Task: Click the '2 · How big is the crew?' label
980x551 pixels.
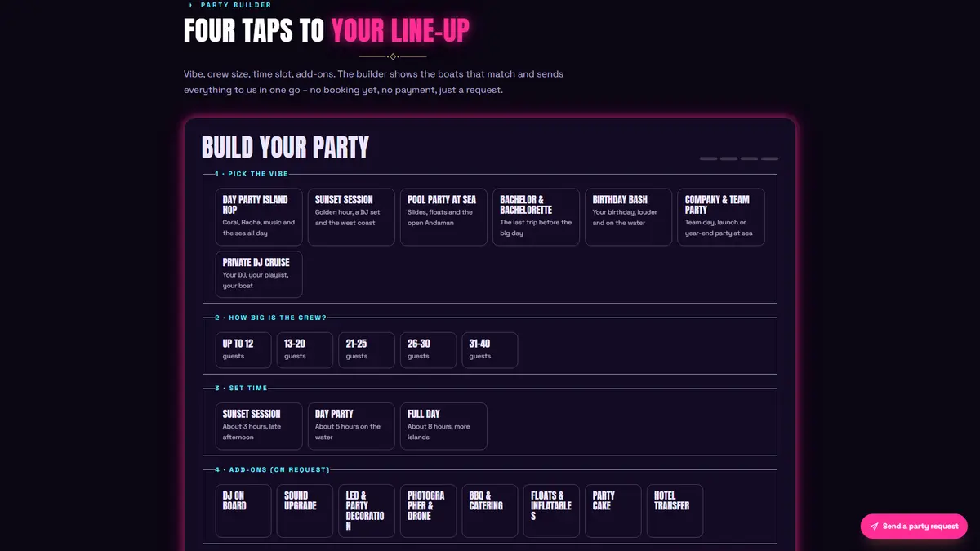Action: [270, 318]
